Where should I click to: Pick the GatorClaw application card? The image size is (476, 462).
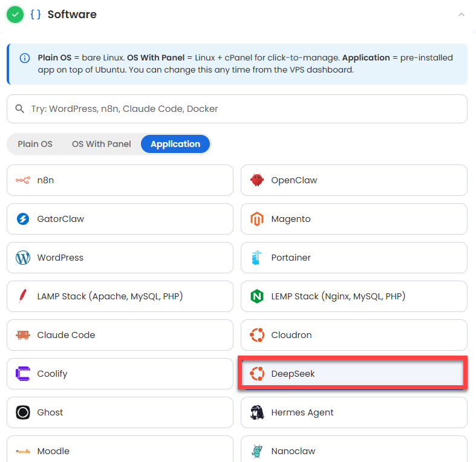[x=120, y=219]
